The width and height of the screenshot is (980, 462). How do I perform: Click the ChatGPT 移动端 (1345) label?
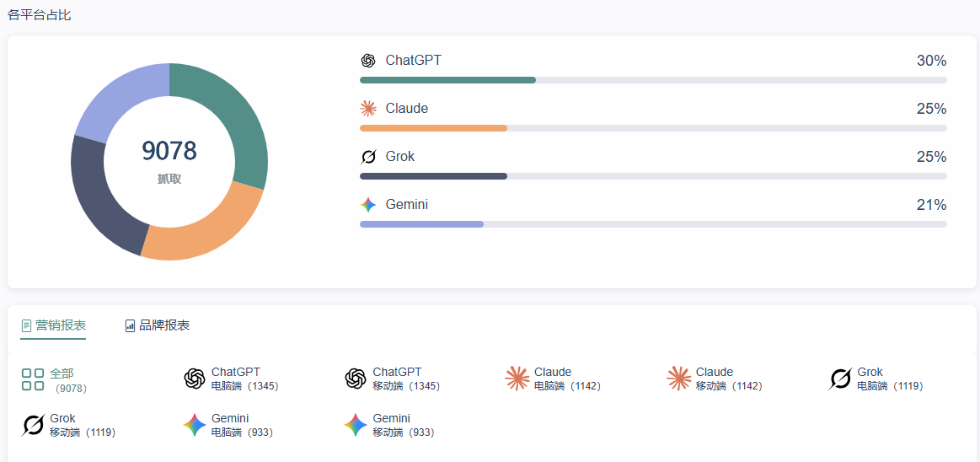tap(406, 379)
